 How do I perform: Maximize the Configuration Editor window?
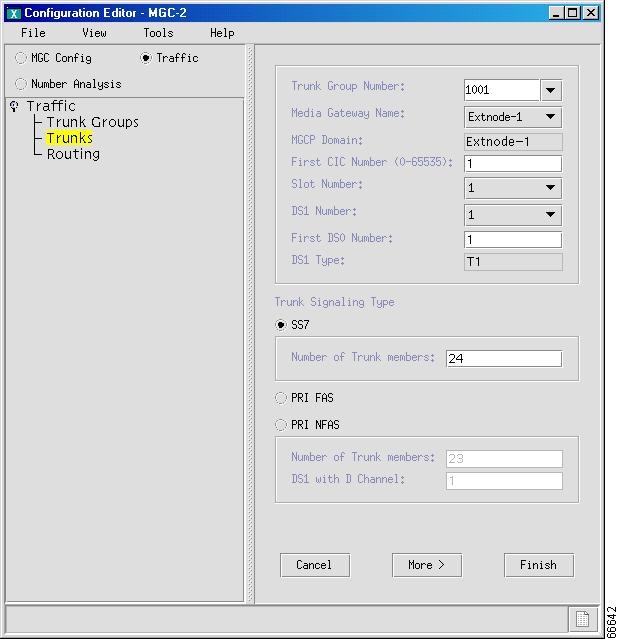coord(573,13)
